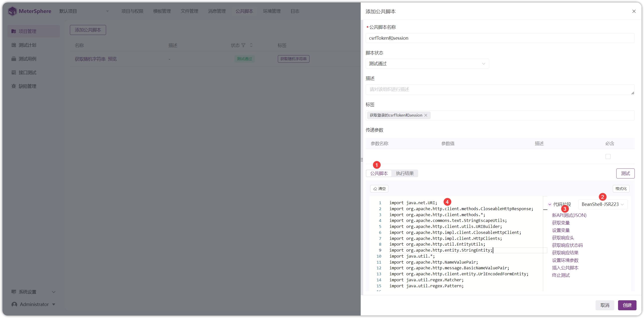
Task: Click the 预览 link in the 获取随机字符串 row
Action: 112,59
